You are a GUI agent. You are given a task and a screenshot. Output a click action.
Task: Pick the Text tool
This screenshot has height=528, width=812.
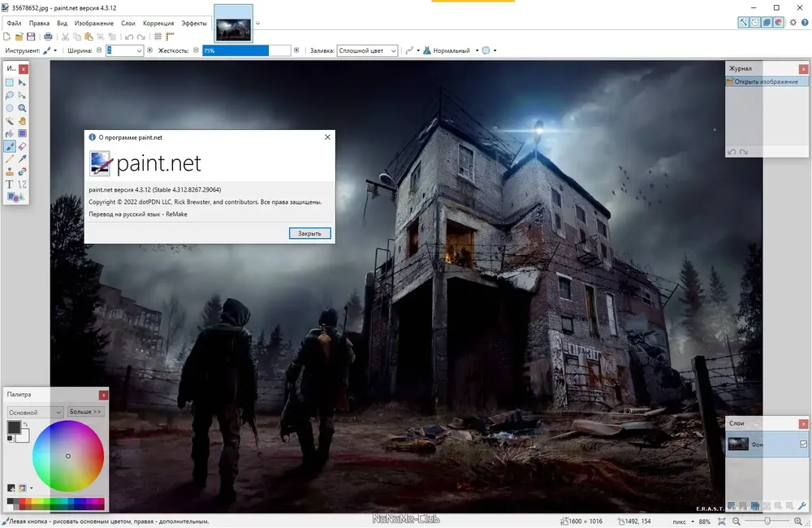[x=9, y=184]
